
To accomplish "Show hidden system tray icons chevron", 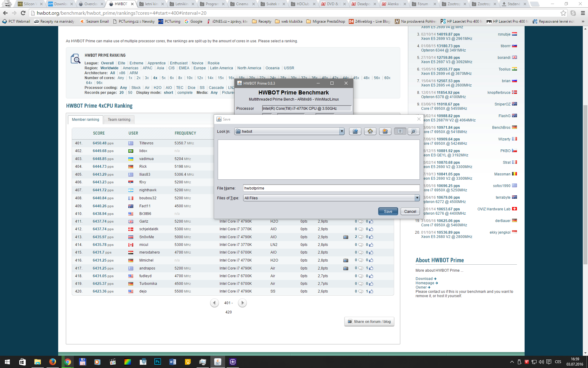I will pyautogui.click(x=512, y=362).
